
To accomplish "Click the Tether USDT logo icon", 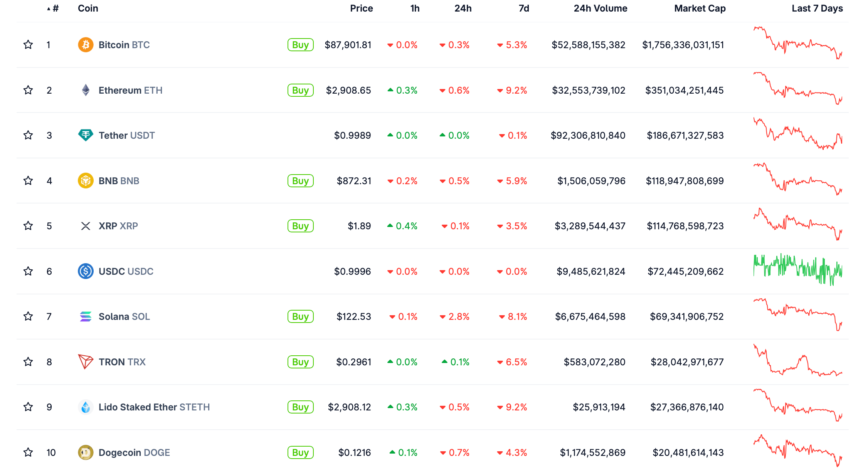I will 86,135.
